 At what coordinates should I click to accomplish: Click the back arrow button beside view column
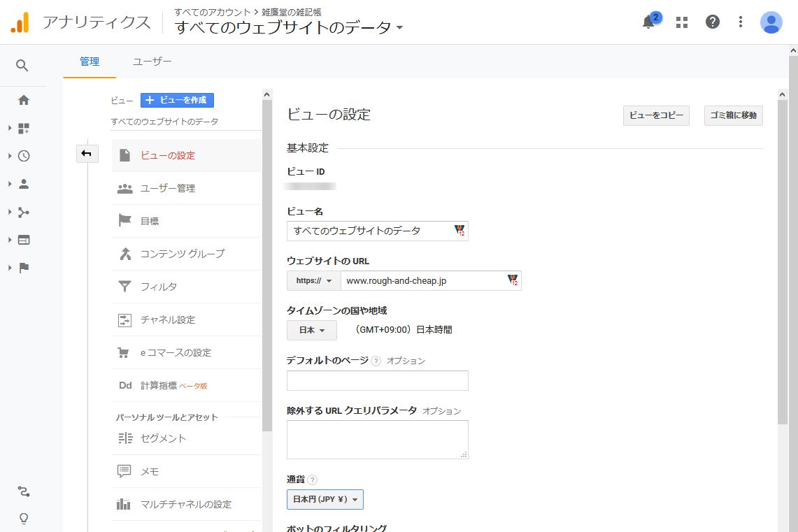pyautogui.click(x=87, y=154)
